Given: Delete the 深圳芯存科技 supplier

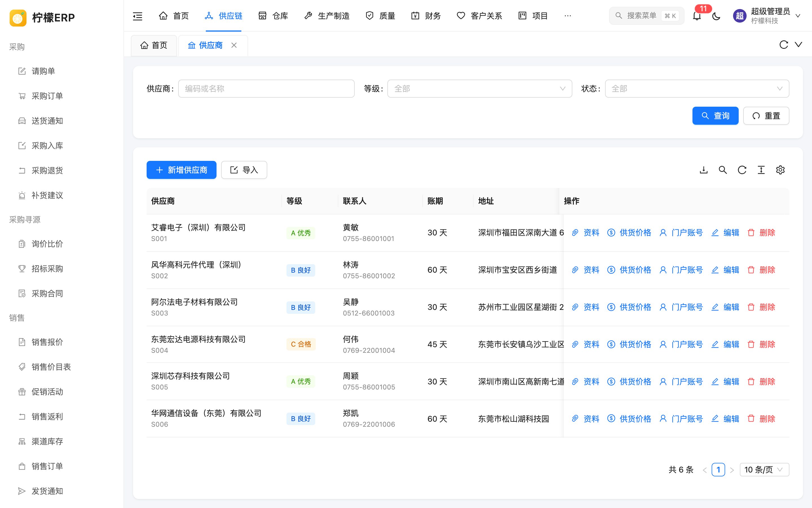Looking at the screenshot, I should (x=761, y=382).
